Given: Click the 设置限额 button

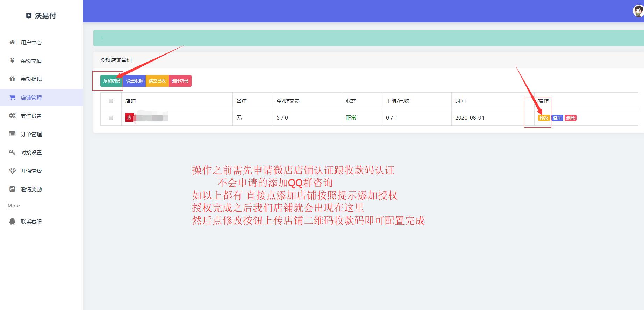Looking at the screenshot, I should point(135,81).
